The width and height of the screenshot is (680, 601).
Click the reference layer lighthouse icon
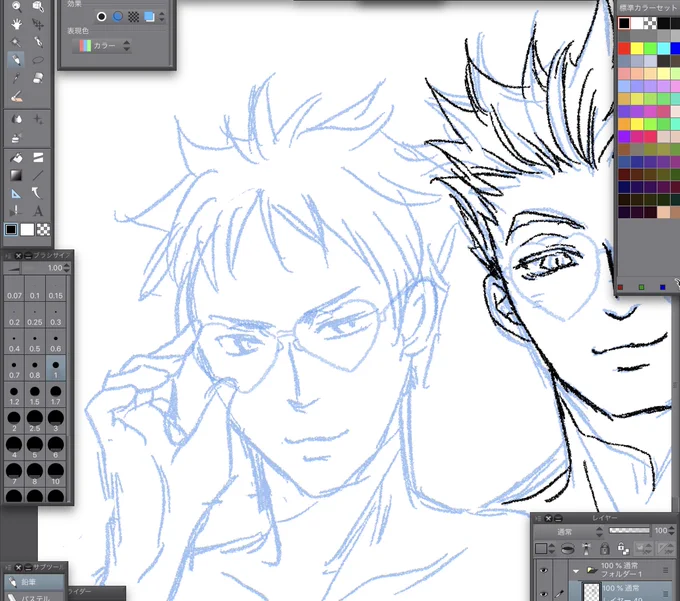click(x=586, y=549)
